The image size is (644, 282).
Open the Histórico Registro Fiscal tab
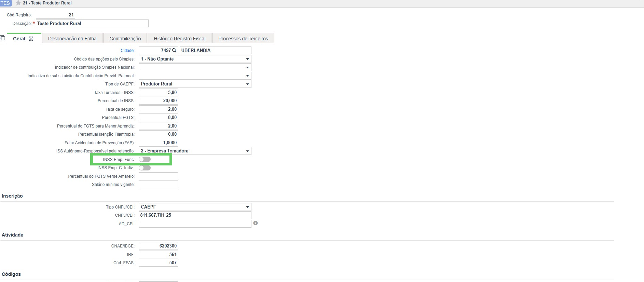point(180,38)
